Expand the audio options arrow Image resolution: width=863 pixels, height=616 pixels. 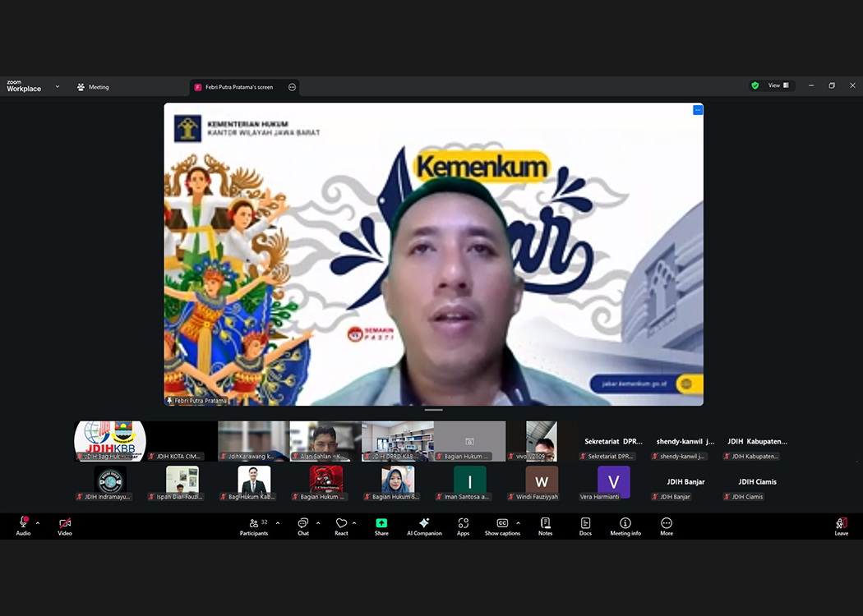[x=38, y=523]
